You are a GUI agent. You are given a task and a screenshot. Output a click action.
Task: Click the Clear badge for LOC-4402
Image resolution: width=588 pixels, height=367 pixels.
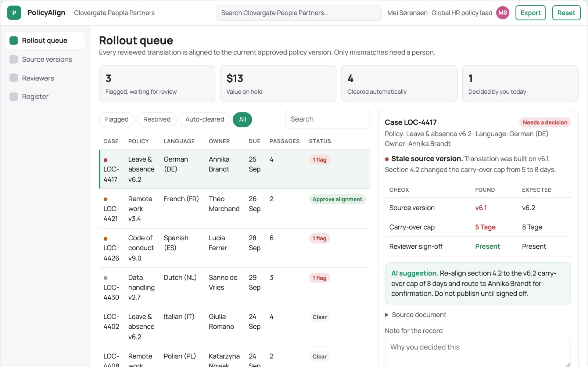coord(319,317)
